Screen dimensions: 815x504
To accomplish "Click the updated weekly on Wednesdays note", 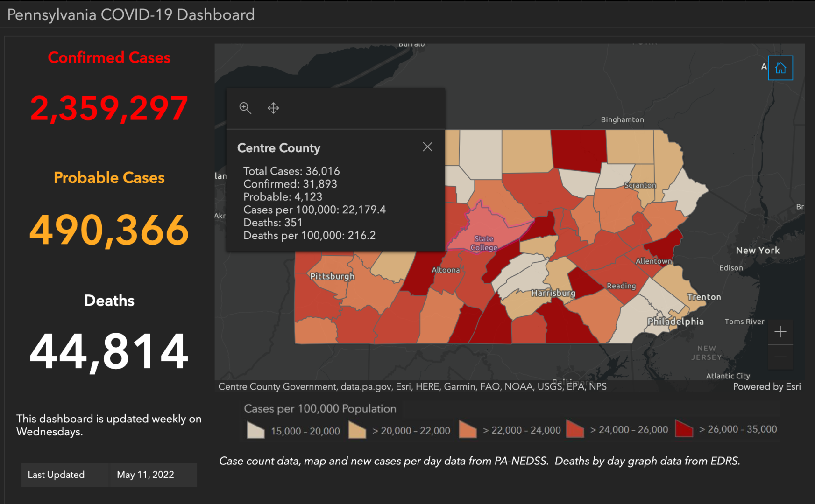I will pyautogui.click(x=109, y=425).
